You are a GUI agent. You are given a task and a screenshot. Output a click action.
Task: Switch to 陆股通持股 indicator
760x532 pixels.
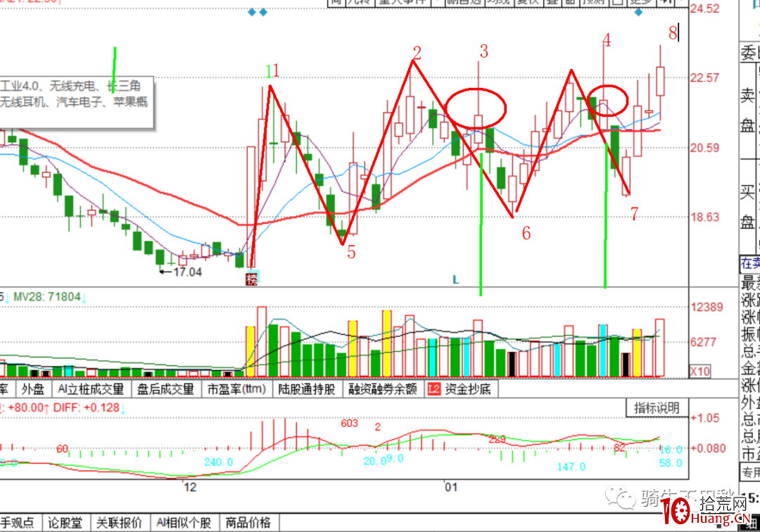307,389
